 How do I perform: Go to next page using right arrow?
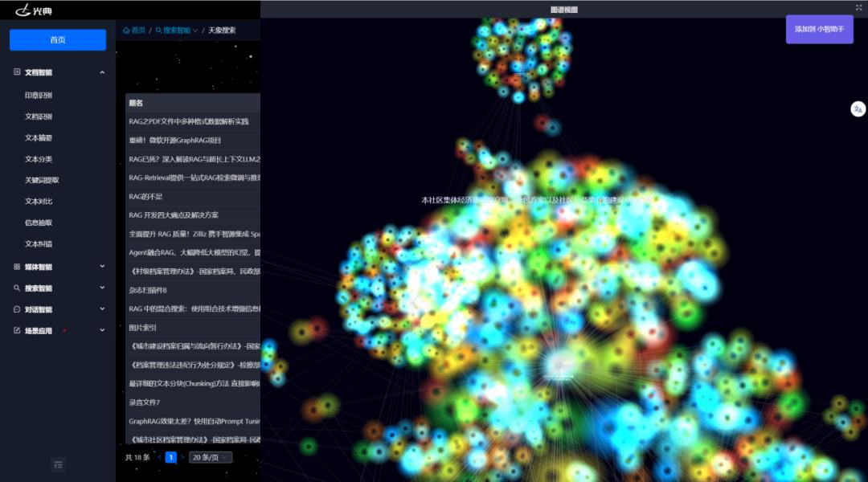[182, 458]
